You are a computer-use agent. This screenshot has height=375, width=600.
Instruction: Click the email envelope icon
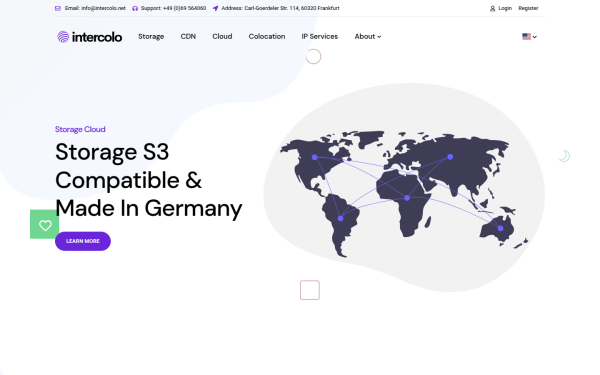tap(58, 8)
